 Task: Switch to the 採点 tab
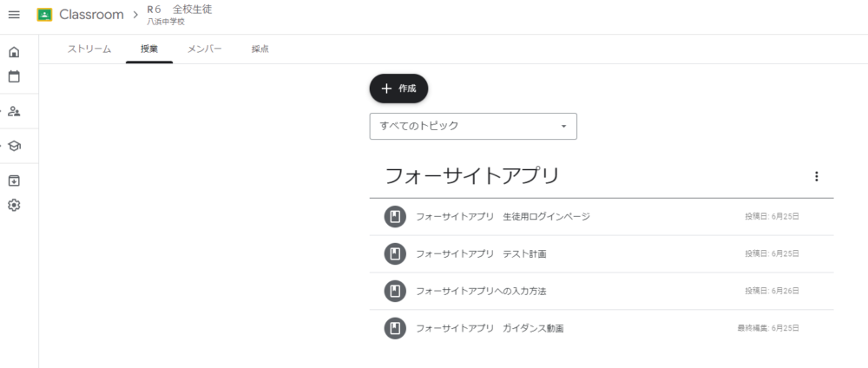[x=260, y=49]
